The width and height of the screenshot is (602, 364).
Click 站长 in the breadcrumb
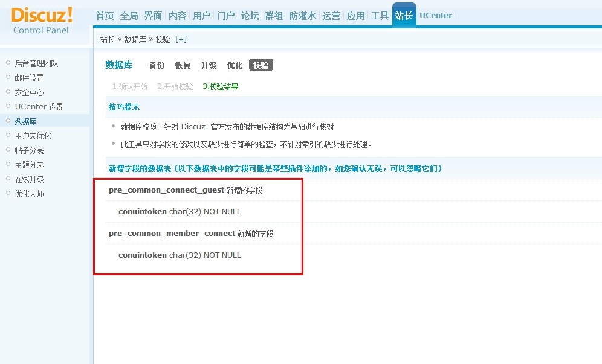107,39
